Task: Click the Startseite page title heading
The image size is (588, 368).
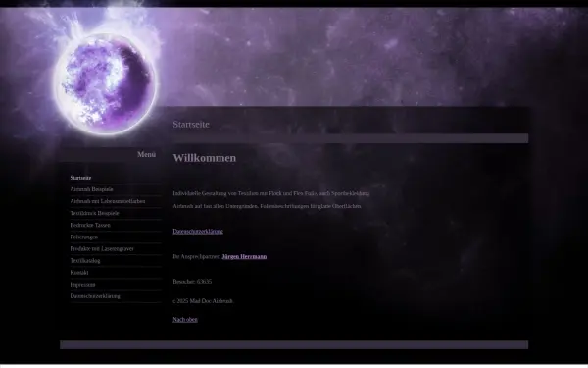Action: tap(191, 125)
